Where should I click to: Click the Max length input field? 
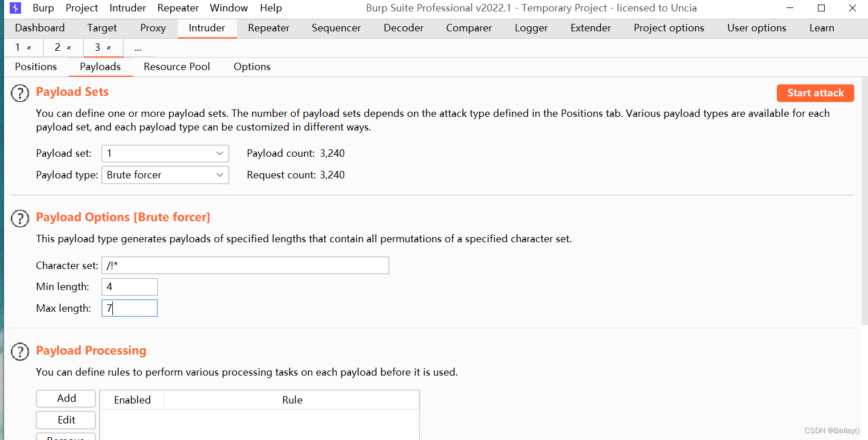(129, 308)
